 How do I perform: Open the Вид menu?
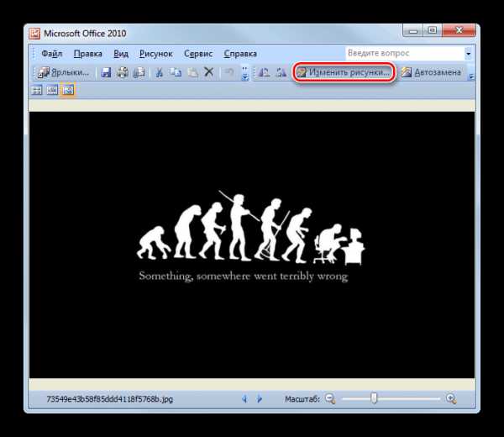point(121,54)
